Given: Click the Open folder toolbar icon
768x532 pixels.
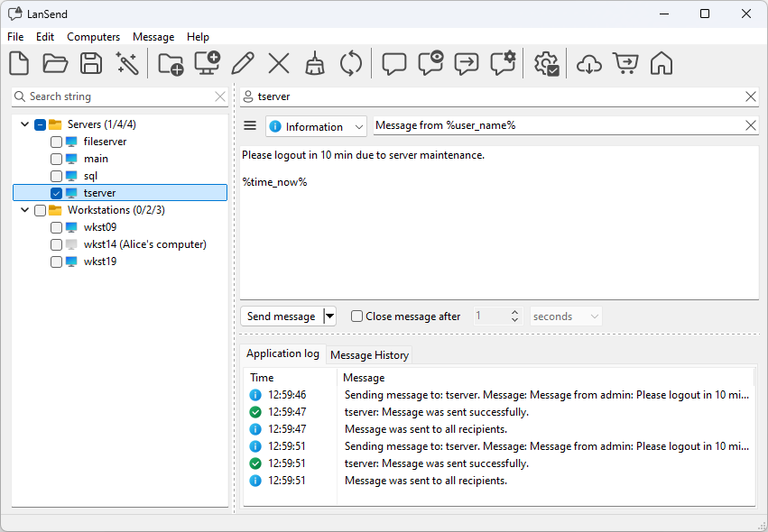Looking at the screenshot, I should point(55,64).
